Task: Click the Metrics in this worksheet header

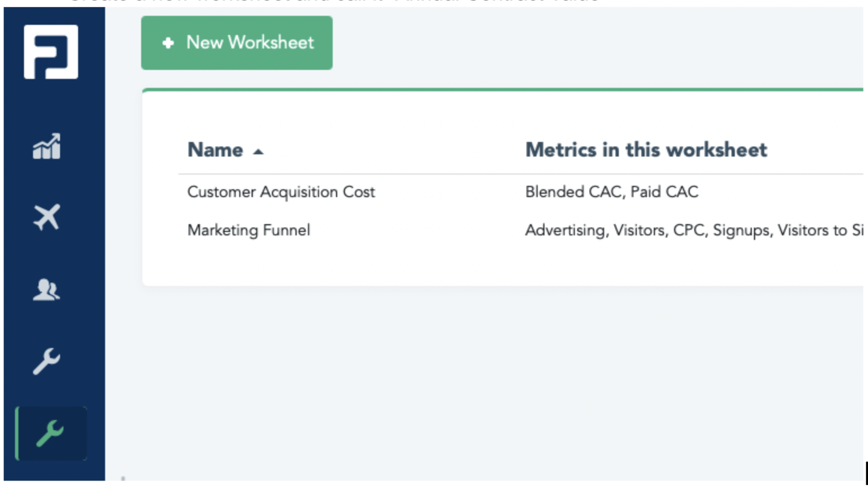Action: 646,150
